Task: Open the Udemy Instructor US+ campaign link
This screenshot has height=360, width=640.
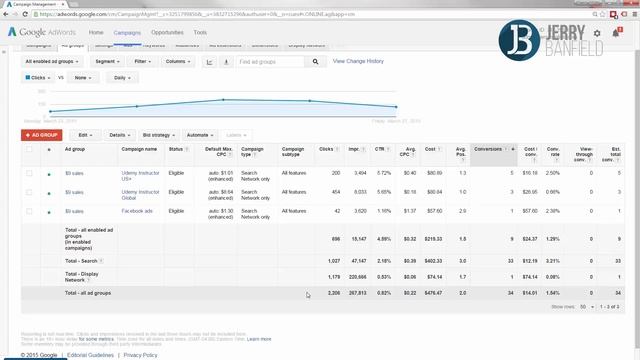Action: click(x=140, y=176)
